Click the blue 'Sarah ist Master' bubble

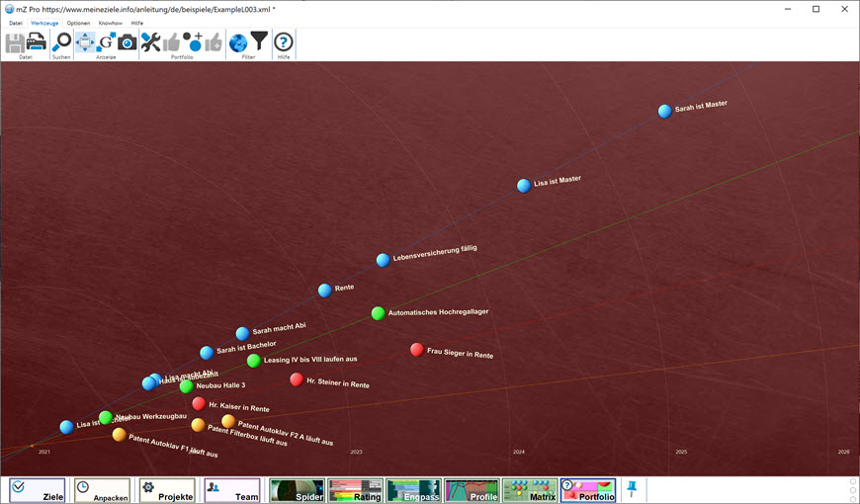coord(665,111)
